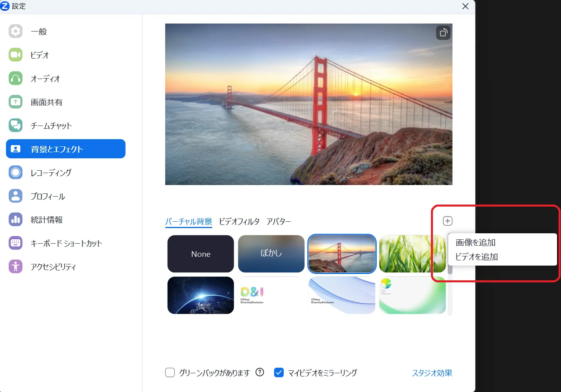Open the 一般 (General) settings icon
This screenshot has width=561, height=392.
(x=16, y=31)
